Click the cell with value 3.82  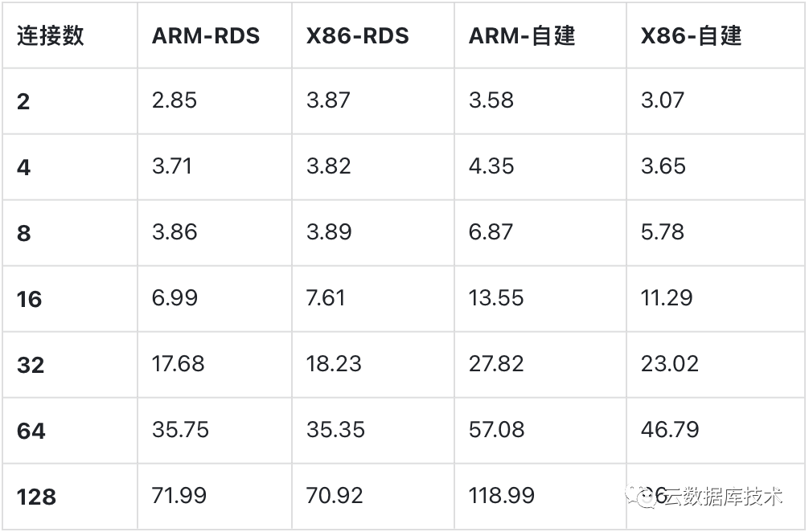click(x=329, y=166)
